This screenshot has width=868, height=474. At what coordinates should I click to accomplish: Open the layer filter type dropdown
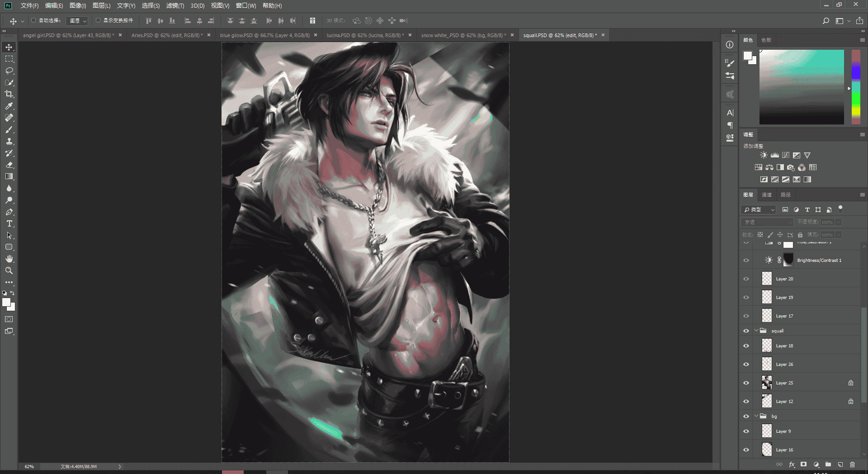759,210
